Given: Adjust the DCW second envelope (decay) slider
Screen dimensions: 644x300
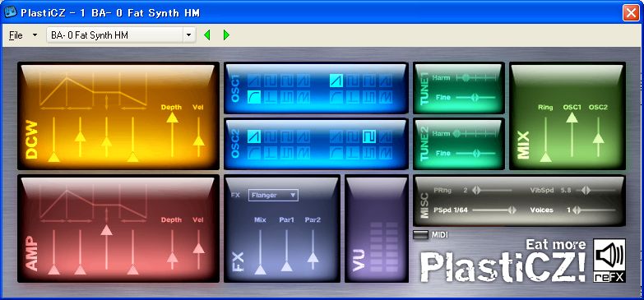Looking at the screenshot, I should [x=80, y=137].
